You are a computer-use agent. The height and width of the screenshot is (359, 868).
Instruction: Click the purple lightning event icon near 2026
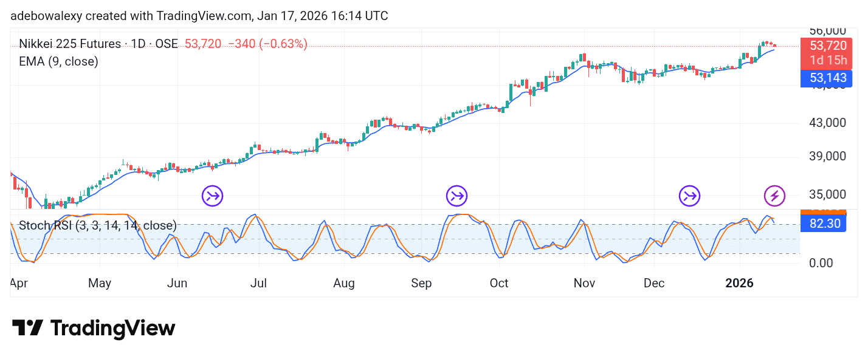click(x=774, y=196)
